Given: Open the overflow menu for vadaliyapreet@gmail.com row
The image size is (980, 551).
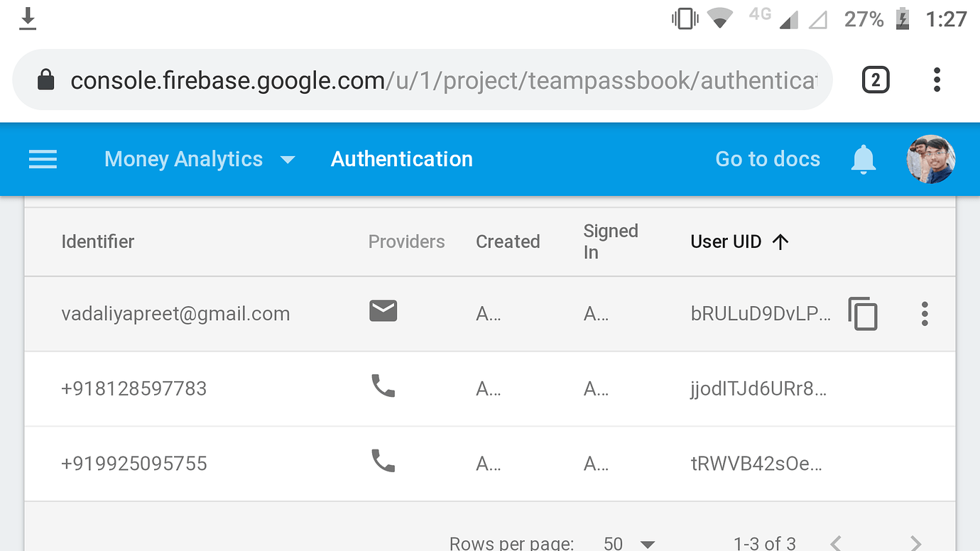Looking at the screenshot, I should click(x=925, y=313).
